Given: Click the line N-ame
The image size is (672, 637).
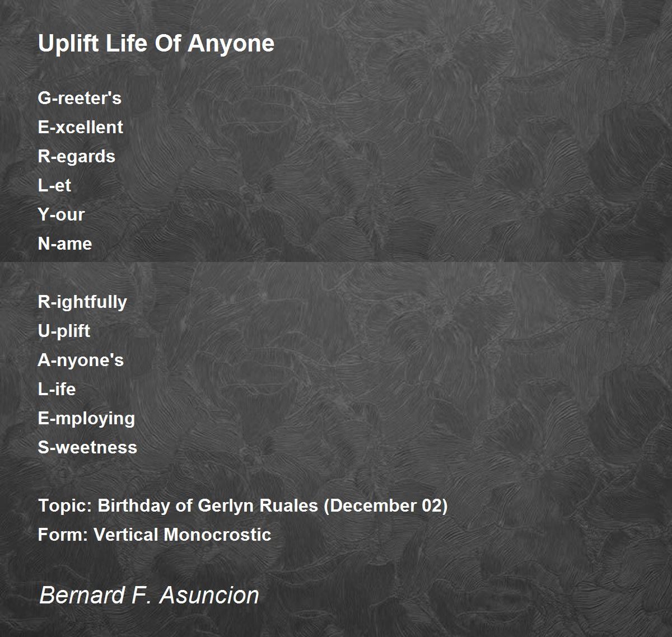Looking at the screenshot, I should (x=65, y=243).
